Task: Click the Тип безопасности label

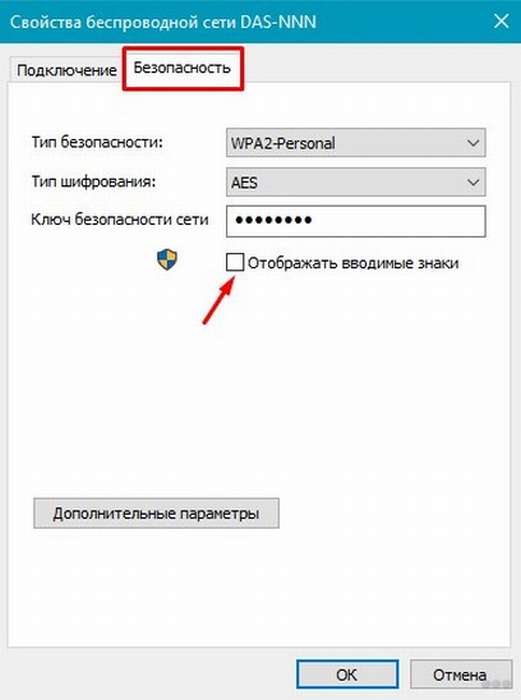Action: 97,142
